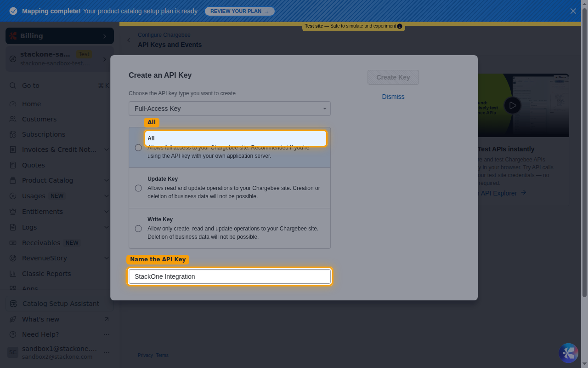The width and height of the screenshot is (588, 368).
Task: Open the Billing product switcher
Action: point(60,36)
